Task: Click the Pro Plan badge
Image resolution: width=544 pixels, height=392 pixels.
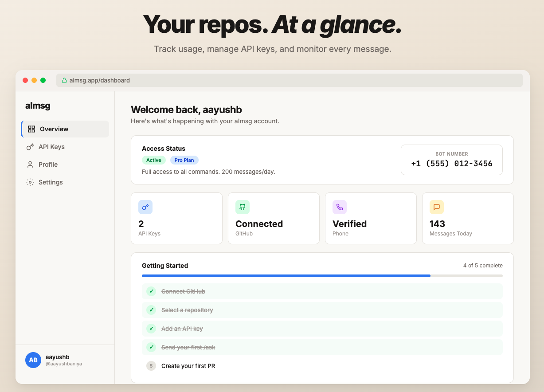Action: [184, 160]
